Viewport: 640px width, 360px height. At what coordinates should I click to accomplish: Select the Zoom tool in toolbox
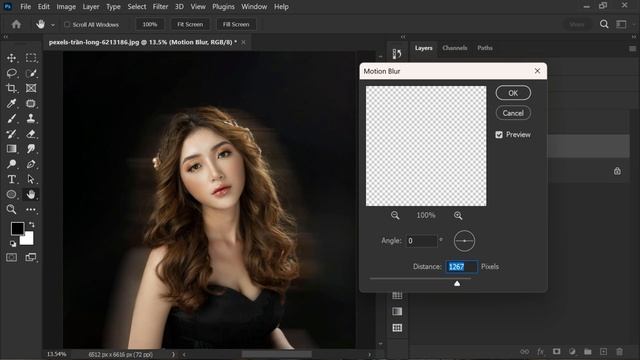click(11, 209)
